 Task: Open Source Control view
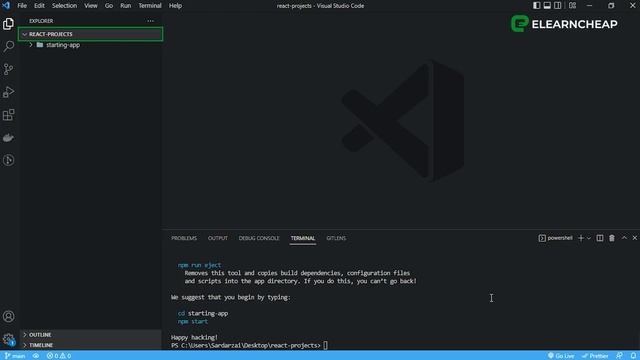9,69
